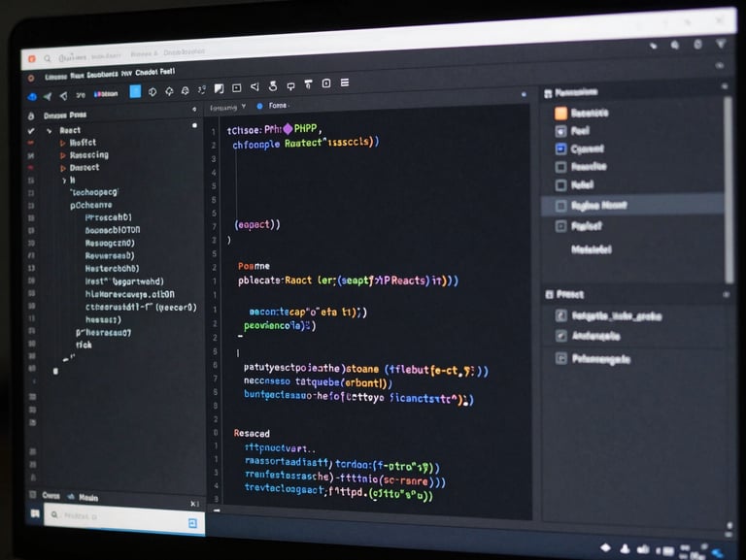
Task: Click the orange color swatch in right panel
Action: 560,114
